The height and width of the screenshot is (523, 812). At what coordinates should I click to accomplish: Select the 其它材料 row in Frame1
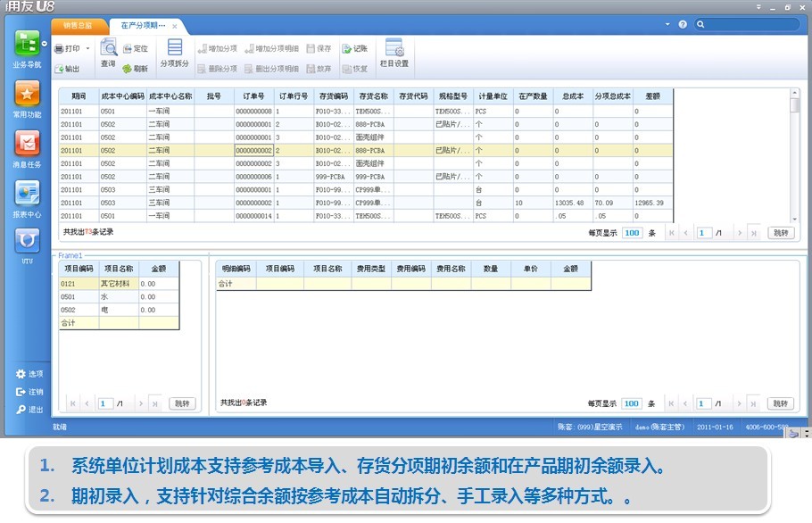click(x=119, y=284)
